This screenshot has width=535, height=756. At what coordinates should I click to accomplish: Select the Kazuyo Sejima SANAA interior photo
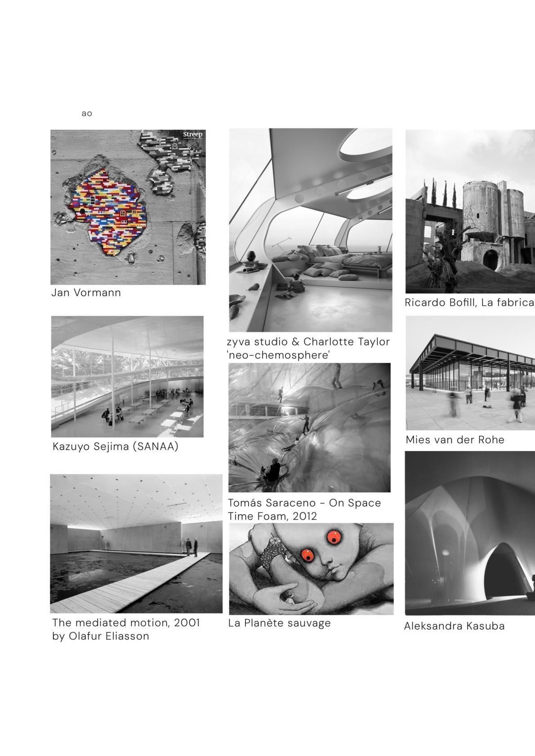click(x=127, y=376)
